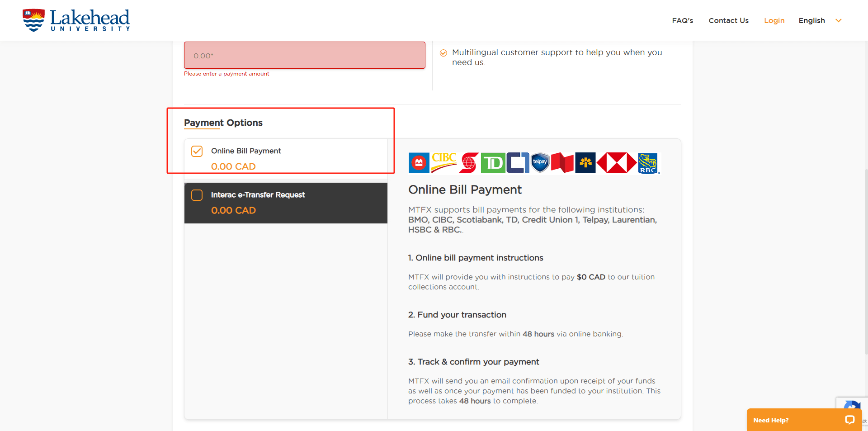Image resolution: width=868 pixels, height=431 pixels.
Task: Click the 'transfer within 48 hours' sentence
Action: pyautogui.click(x=515, y=334)
